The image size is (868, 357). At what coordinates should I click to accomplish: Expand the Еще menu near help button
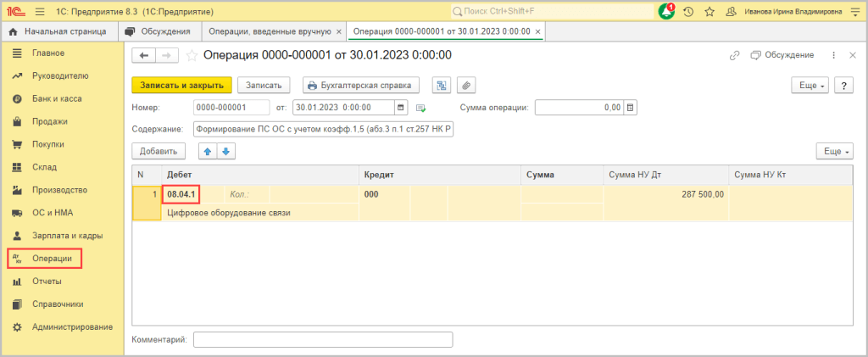(810, 86)
